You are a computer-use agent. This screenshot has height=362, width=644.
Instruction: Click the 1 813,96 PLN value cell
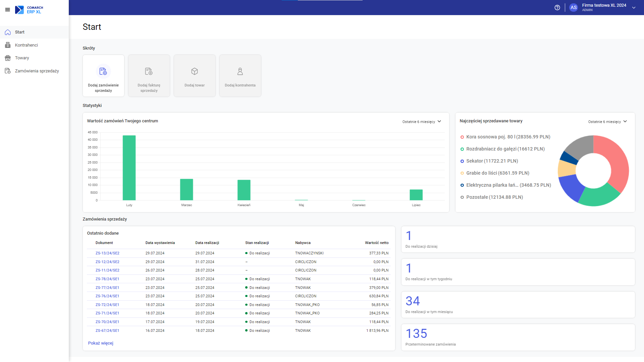tap(377, 331)
